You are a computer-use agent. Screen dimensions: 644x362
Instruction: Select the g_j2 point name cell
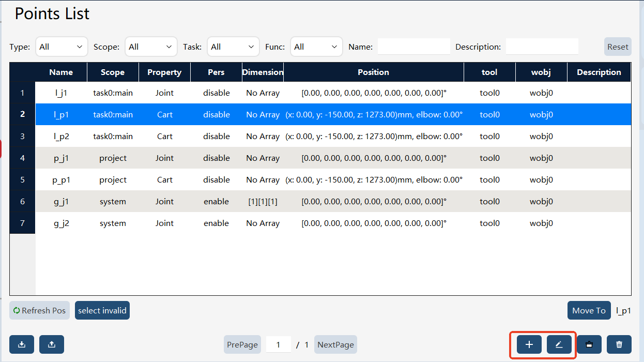pyautogui.click(x=61, y=223)
